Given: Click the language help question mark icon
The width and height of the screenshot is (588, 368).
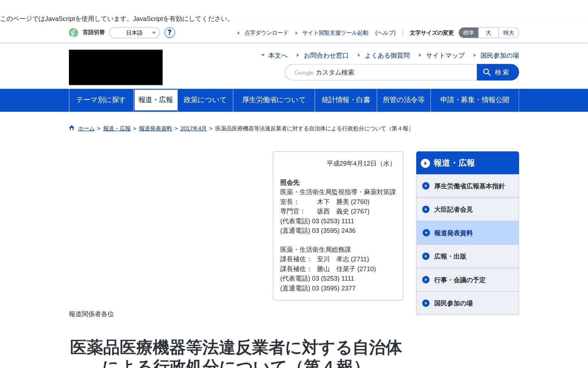Looking at the screenshot, I should pyautogui.click(x=169, y=33).
